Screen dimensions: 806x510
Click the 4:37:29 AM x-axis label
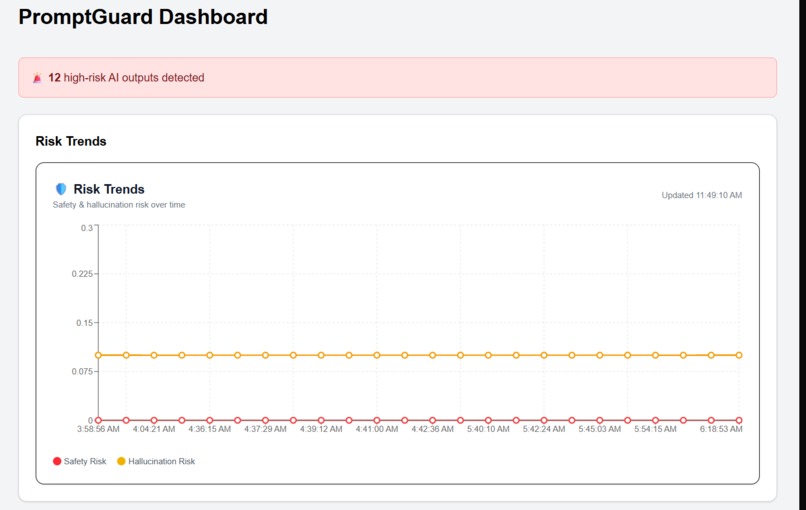265,429
